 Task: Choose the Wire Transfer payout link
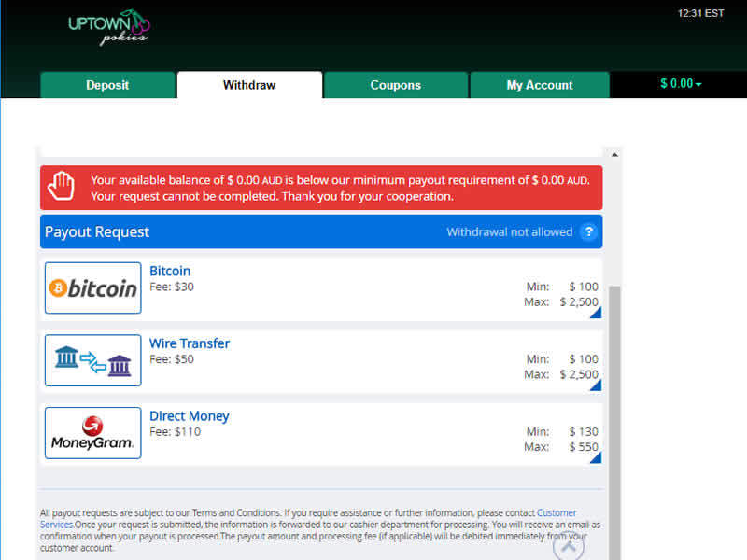click(x=190, y=343)
